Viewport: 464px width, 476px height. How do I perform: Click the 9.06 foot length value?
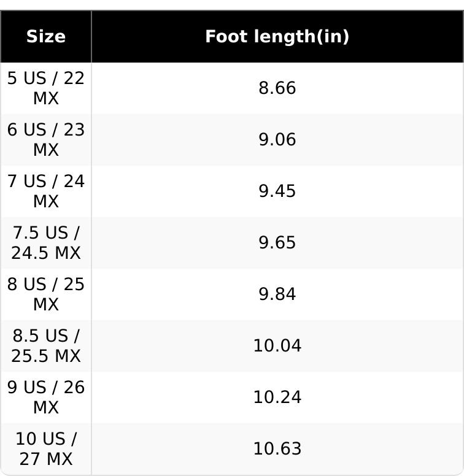(277, 140)
